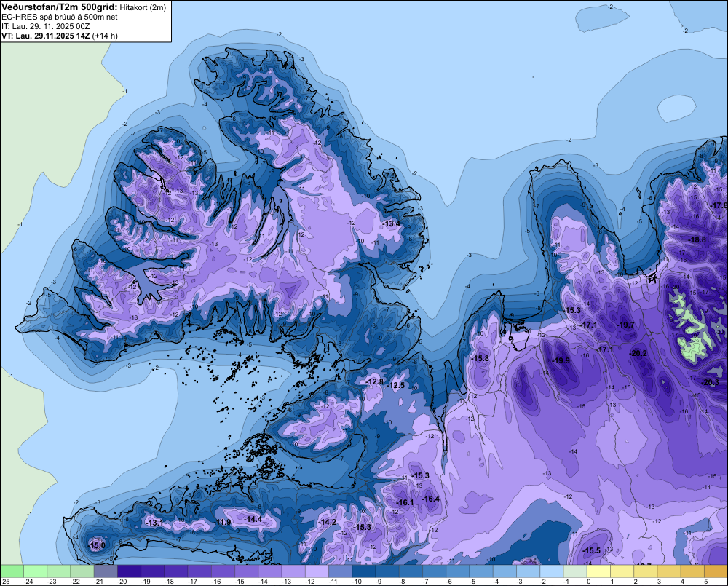The image size is (728, 586).
Task: Click the violet swatch above -15 label
Action: tap(247, 571)
